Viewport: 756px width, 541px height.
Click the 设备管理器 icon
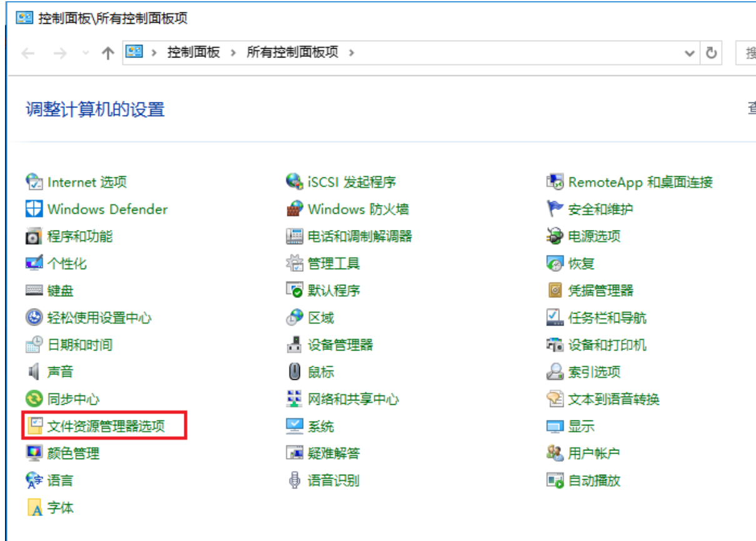[x=294, y=345]
